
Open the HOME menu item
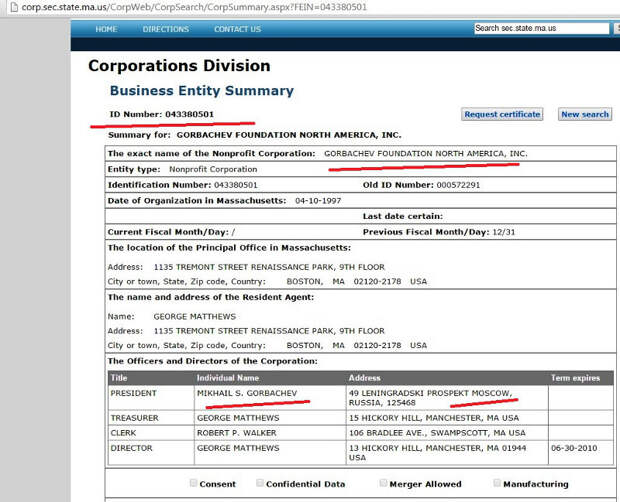coord(106,29)
